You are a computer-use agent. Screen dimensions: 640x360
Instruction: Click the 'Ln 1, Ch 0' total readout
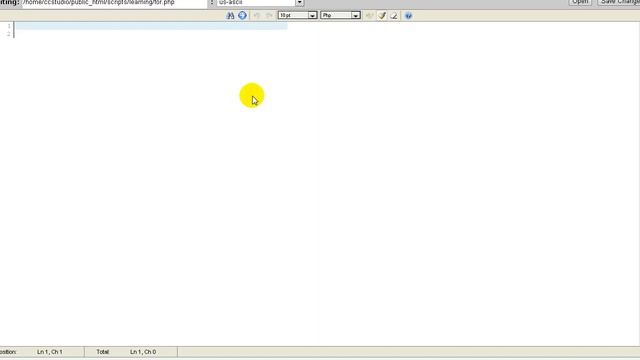click(x=143, y=352)
